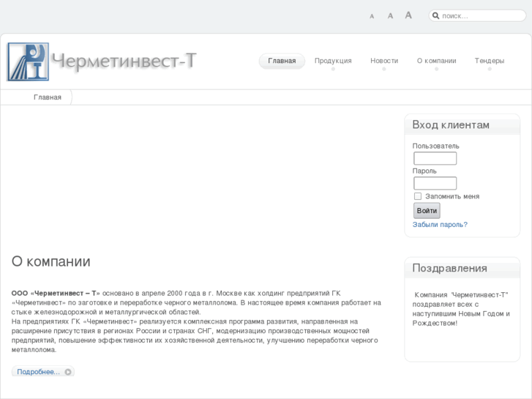Select the largest font size A icon

tap(408, 15)
